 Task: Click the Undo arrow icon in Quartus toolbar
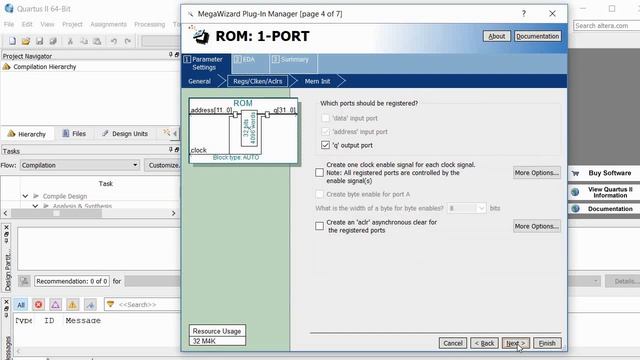(x=114, y=41)
